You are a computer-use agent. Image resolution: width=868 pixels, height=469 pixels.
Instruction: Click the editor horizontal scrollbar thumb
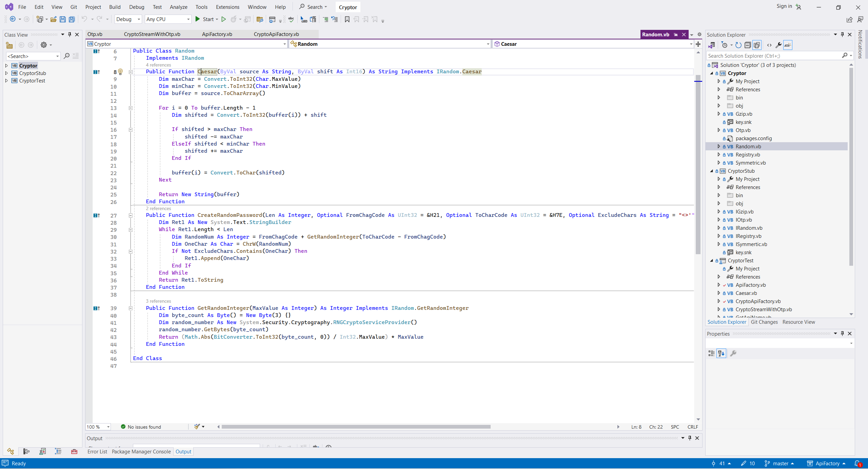tap(356, 427)
